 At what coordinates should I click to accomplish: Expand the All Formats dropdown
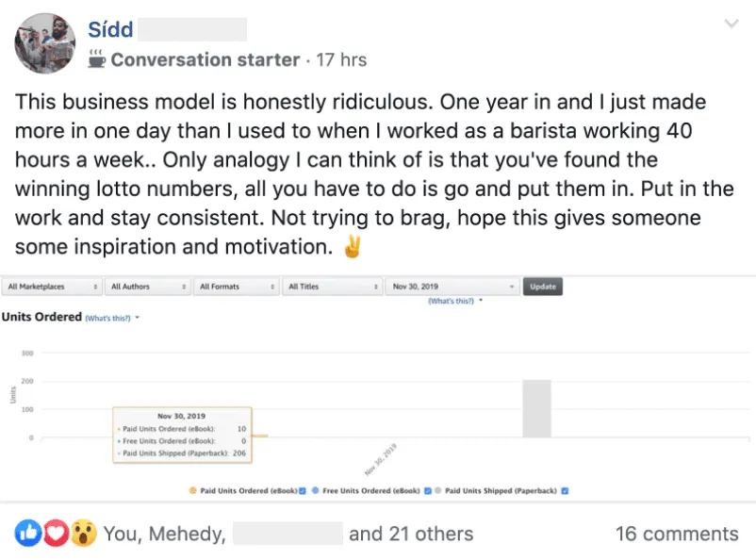click(237, 287)
